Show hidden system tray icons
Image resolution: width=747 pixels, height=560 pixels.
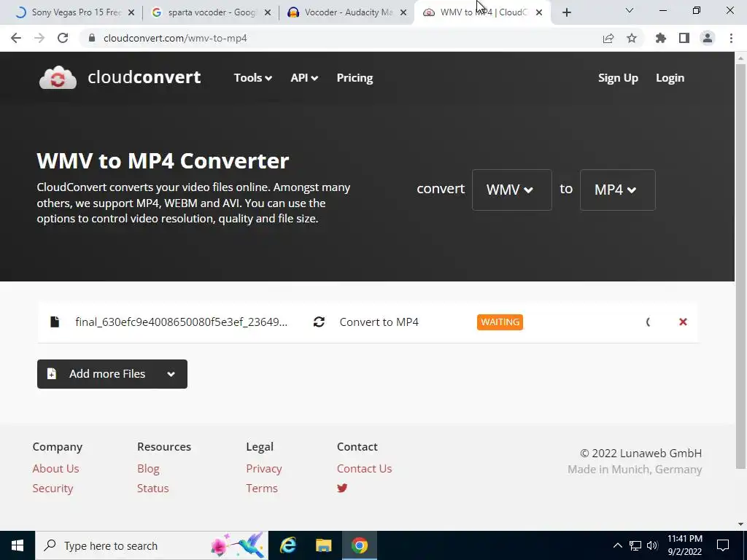[x=617, y=545]
